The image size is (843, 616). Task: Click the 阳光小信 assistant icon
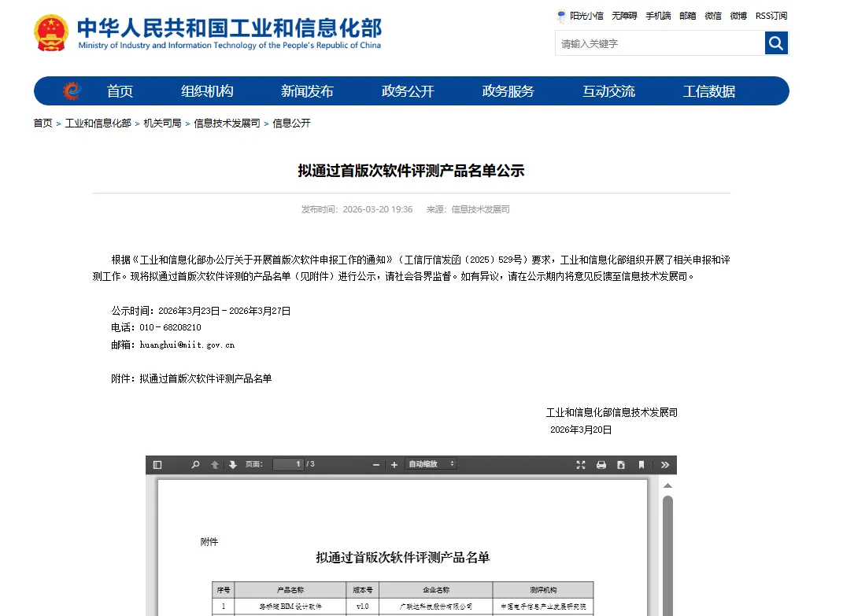(x=561, y=16)
